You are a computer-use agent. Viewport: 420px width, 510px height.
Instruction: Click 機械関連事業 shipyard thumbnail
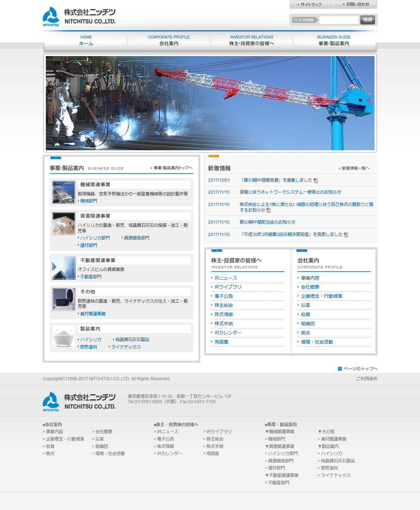[x=64, y=192]
